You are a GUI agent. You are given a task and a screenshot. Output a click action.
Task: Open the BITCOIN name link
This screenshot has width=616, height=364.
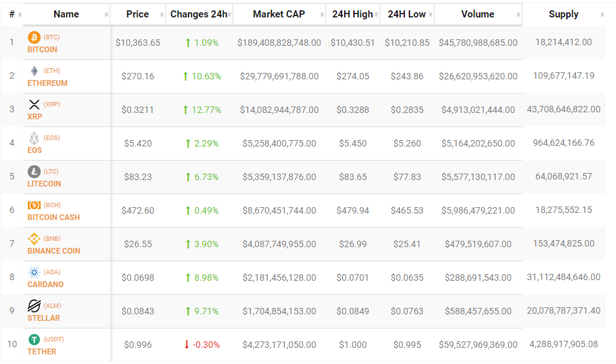(42, 50)
